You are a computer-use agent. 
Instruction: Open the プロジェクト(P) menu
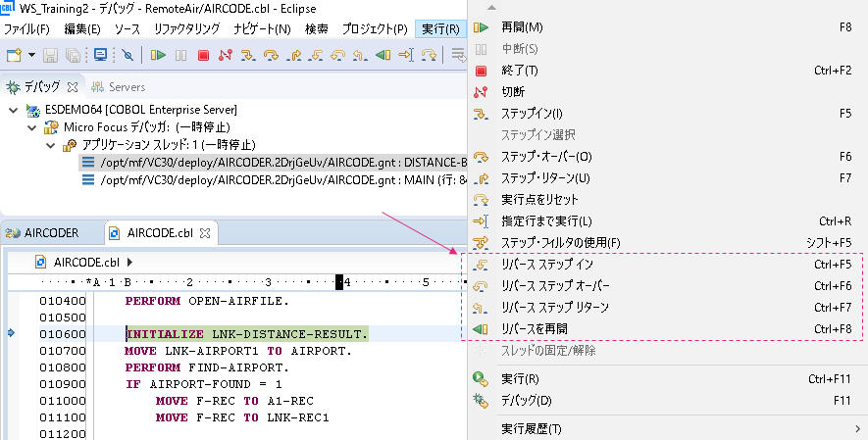click(375, 28)
